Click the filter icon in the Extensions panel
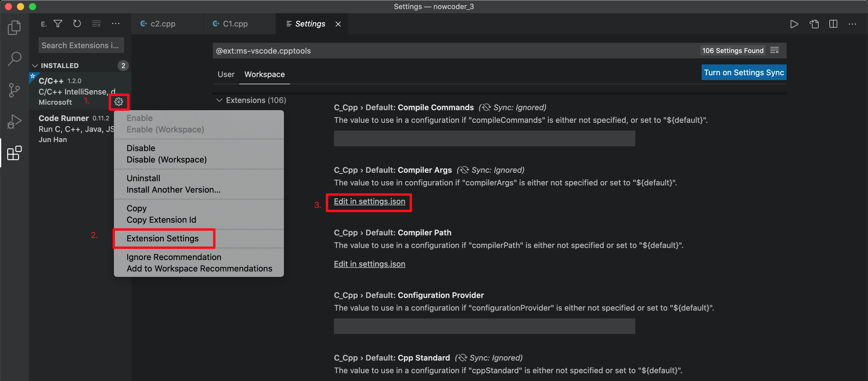Image resolution: width=868 pixels, height=381 pixels. tap(58, 23)
